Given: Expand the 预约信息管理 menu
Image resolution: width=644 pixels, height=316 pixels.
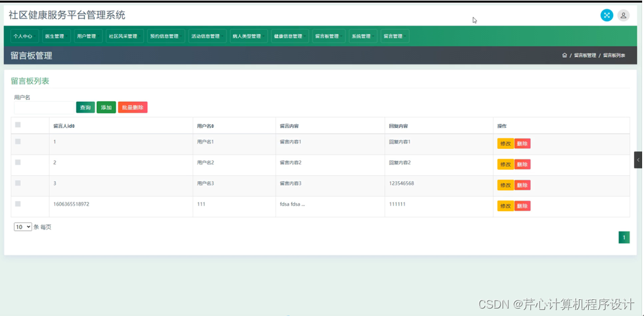Looking at the screenshot, I should tap(166, 36).
